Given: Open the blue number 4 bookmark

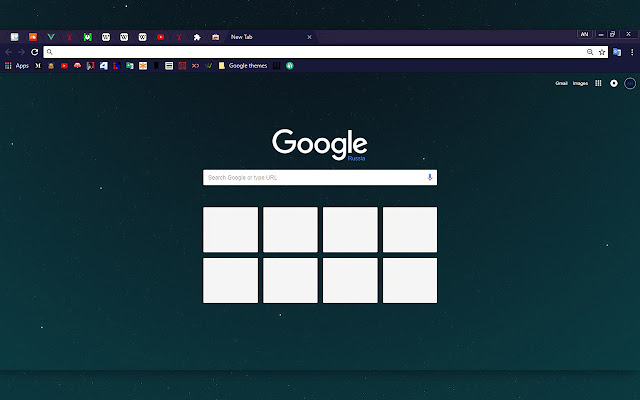Looking at the screenshot, I should click(x=104, y=66).
